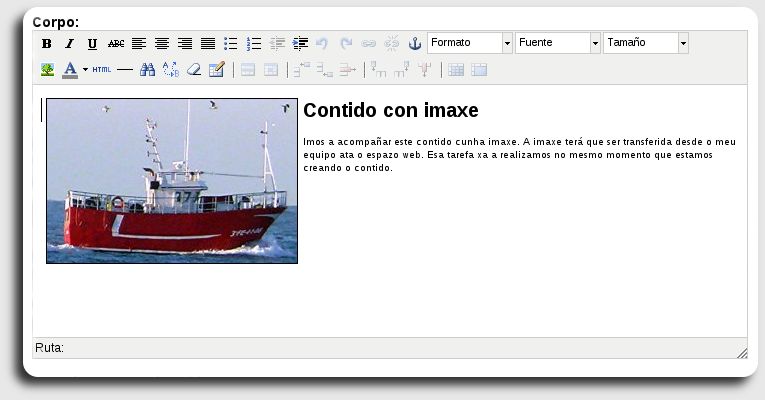Insert a numbered list

(254, 43)
